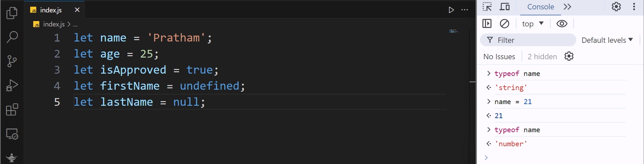Open editor More Actions ellipsis
The height and width of the screenshot is (164, 644).
click(464, 10)
